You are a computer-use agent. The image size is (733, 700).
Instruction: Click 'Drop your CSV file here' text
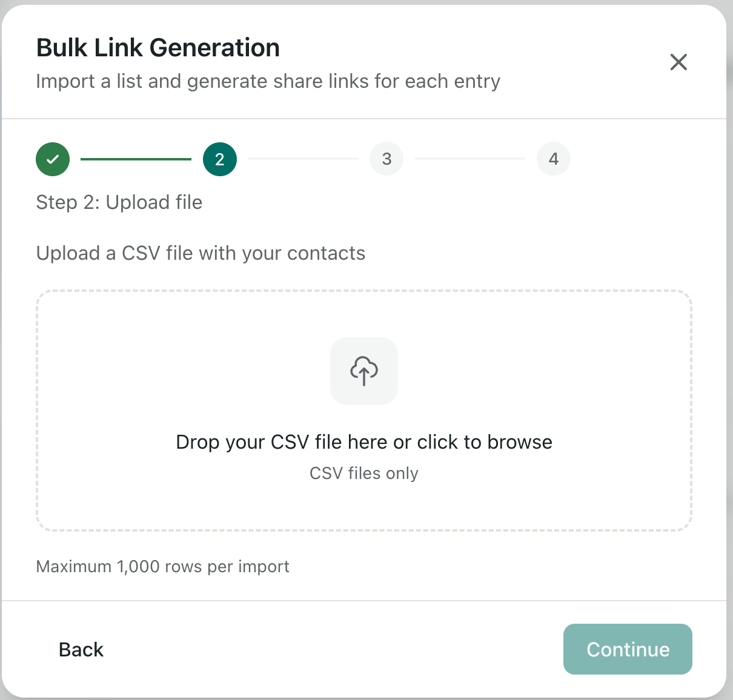(363, 442)
